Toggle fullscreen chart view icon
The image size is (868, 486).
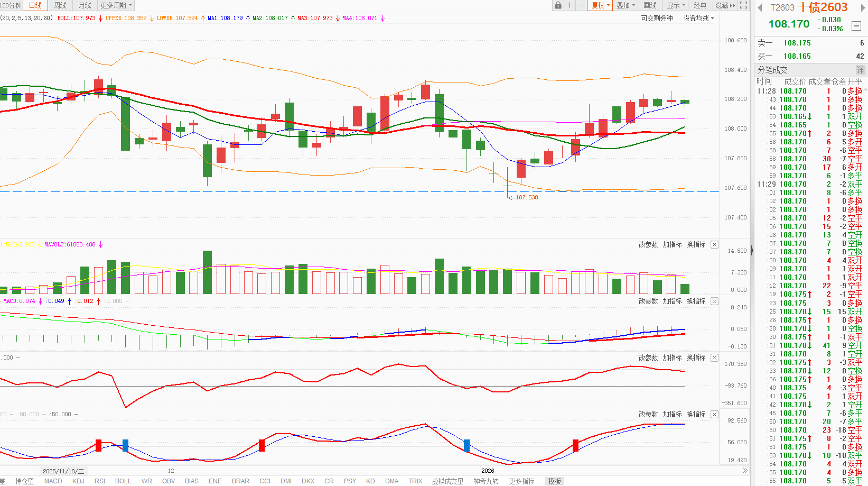744,5
